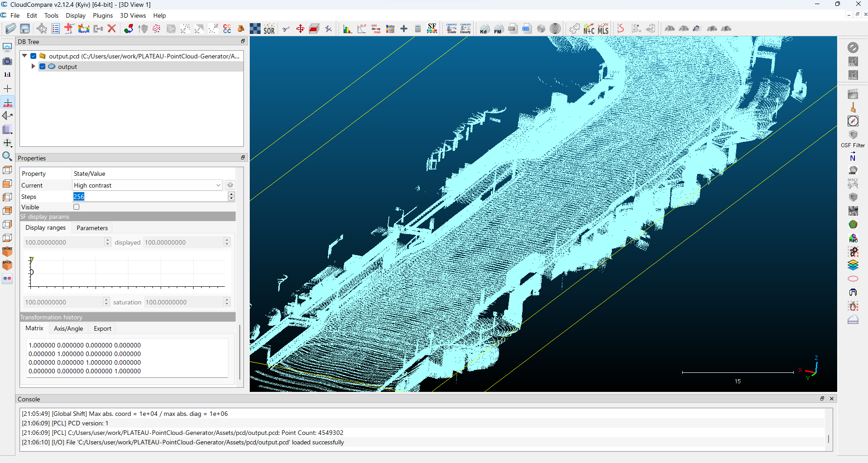Click the Steps value input field
This screenshot has width=868, height=463.
click(150, 197)
